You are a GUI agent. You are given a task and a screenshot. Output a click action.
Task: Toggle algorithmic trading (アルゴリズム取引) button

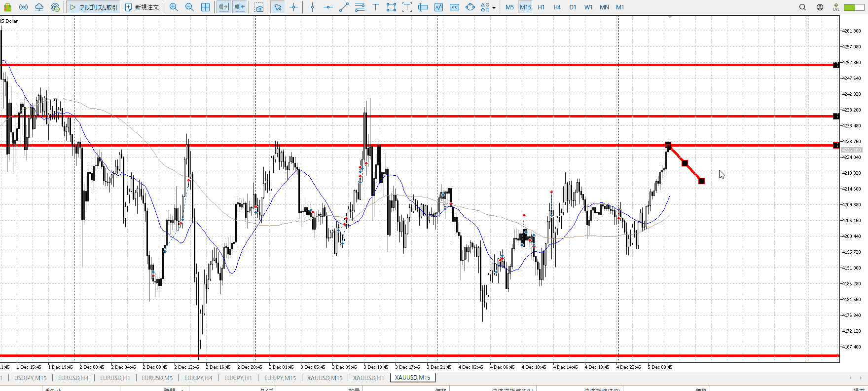94,7
